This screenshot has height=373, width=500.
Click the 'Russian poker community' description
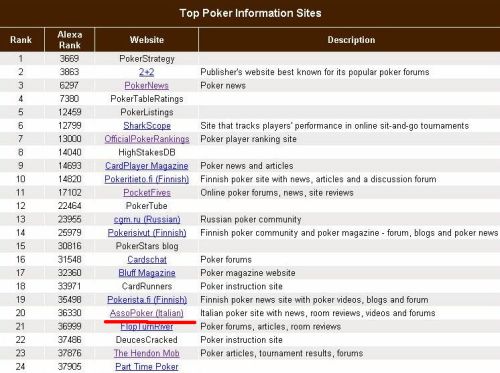pos(251,219)
